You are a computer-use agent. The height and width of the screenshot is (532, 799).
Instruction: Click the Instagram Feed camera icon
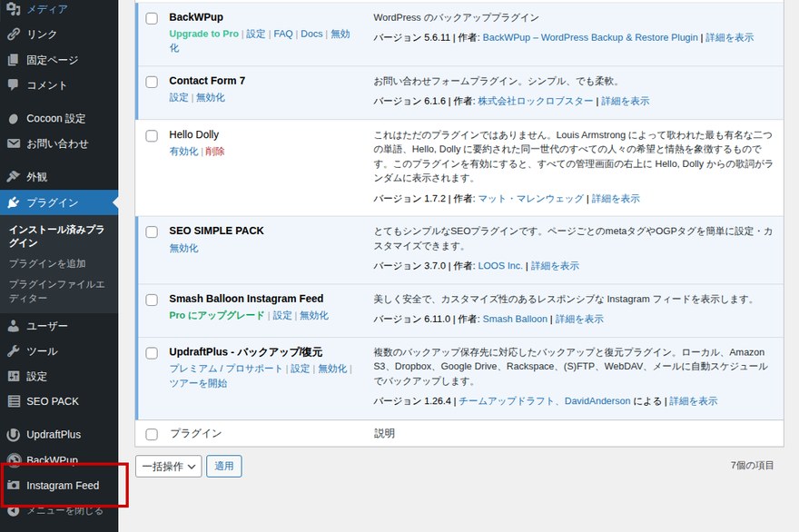point(14,485)
